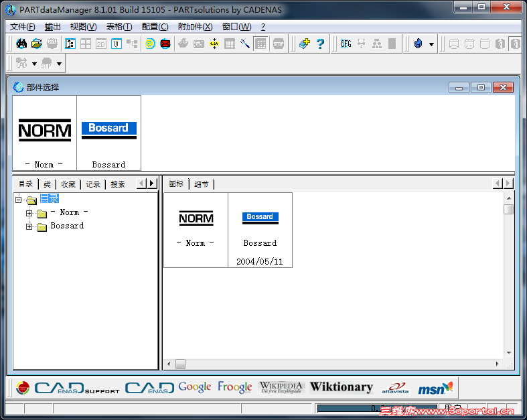The image size is (527, 420).
Task: Click the grayed STP export icon
Action: click(46, 63)
